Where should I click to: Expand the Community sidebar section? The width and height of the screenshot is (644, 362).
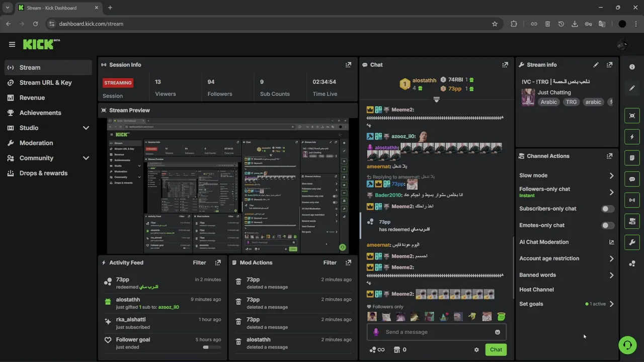[x=86, y=158]
